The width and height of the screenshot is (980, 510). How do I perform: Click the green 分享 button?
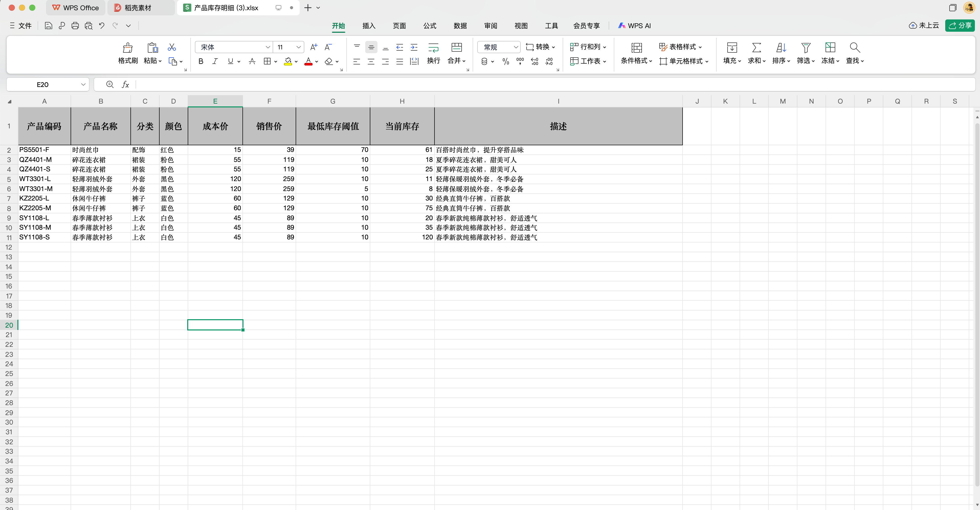click(960, 26)
